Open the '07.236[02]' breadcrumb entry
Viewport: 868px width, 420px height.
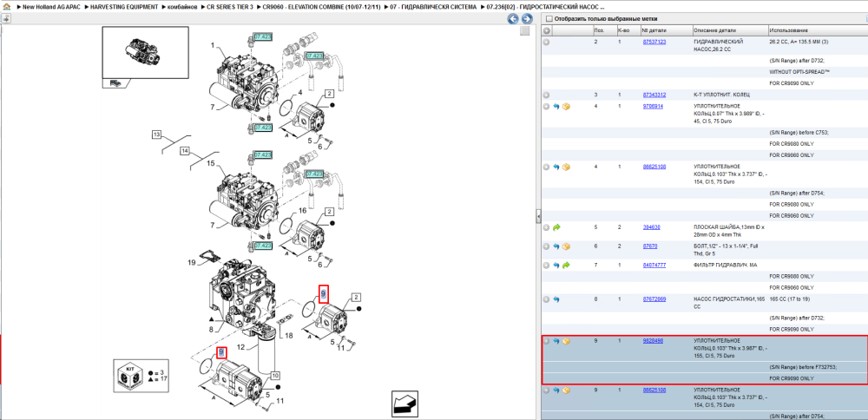(x=545, y=7)
